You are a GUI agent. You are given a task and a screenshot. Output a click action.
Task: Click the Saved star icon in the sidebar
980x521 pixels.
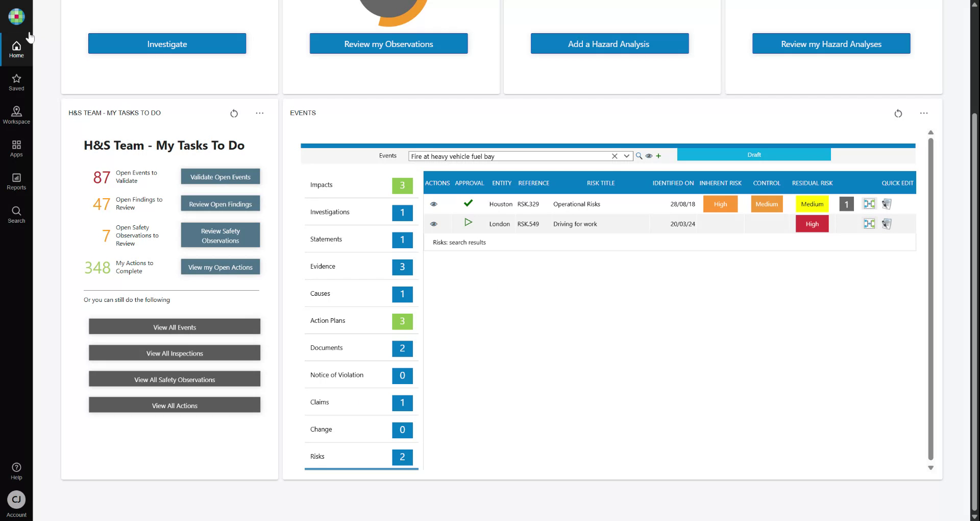16,82
